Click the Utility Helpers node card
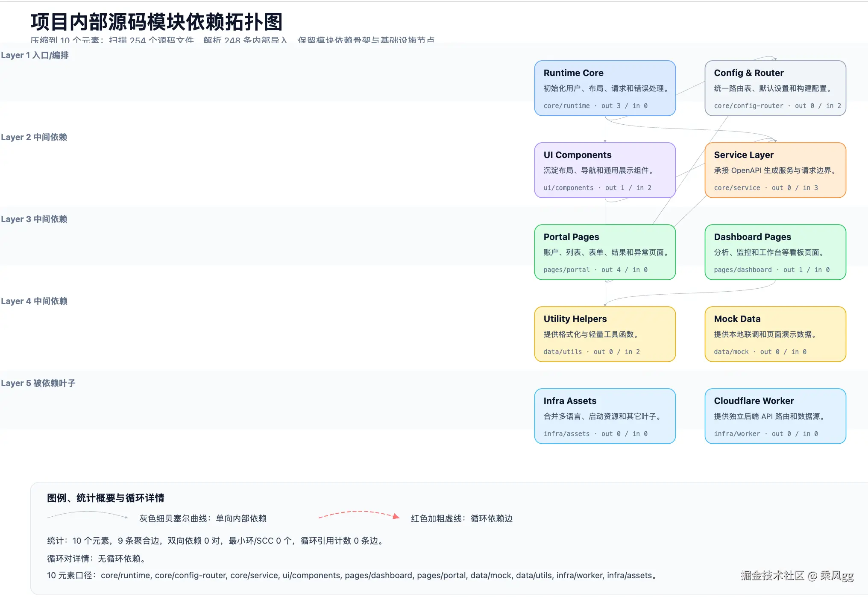Viewport: 868px width, 597px height. click(x=605, y=334)
